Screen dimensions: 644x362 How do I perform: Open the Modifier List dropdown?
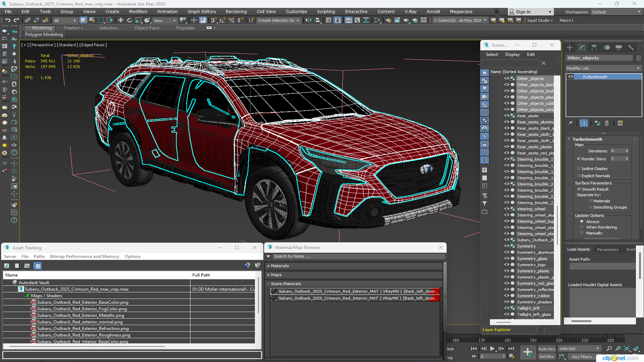pos(603,68)
